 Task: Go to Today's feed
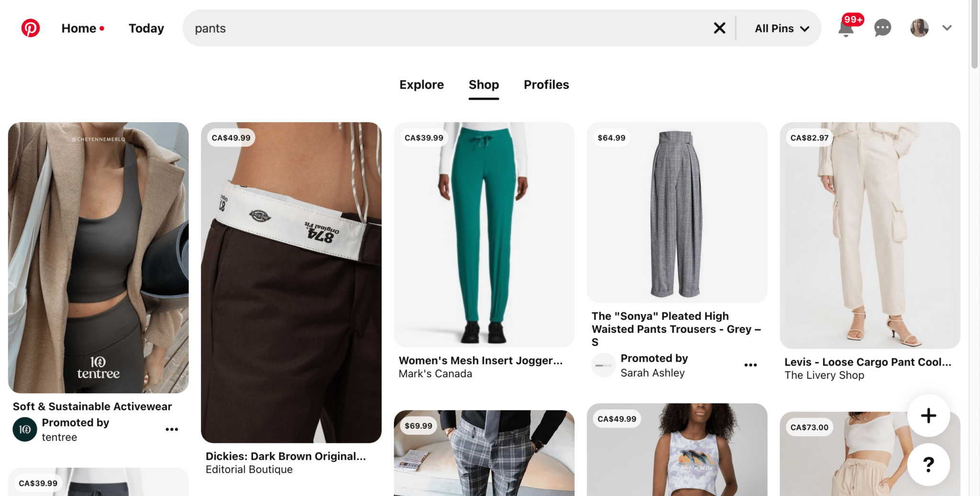pos(146,28)
